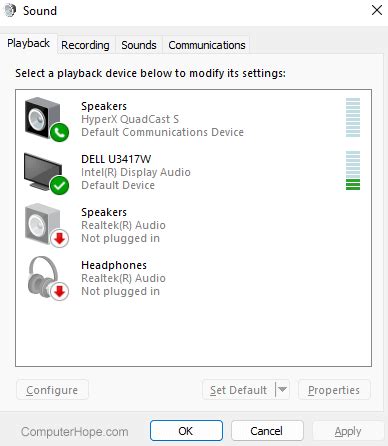The height and width of the screenshot is (446, 388).
Task: Confirm with the OK button
Action: [186, 431]
